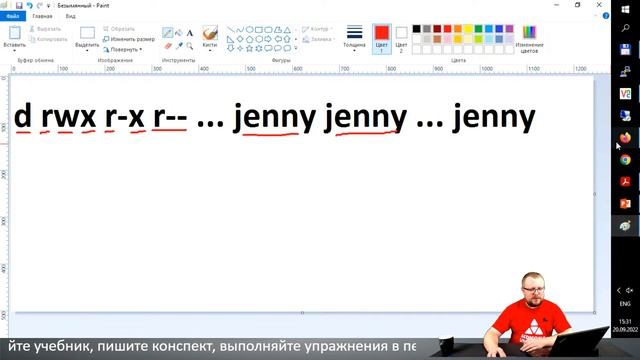Click the Undo arrow in title bar

(29, 6)
